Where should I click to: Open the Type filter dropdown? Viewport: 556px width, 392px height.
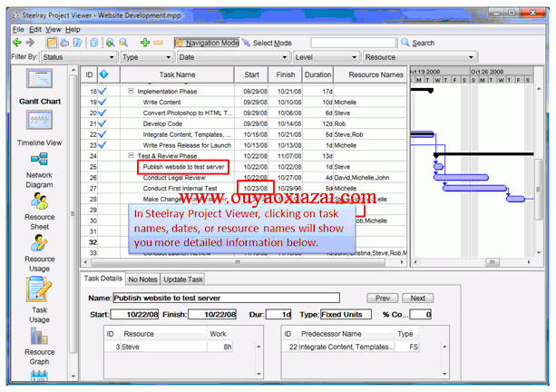(x=147, y=57)
